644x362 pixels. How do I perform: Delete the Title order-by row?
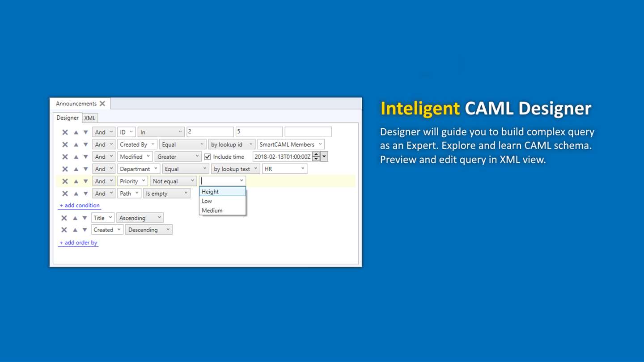[x=64, y=218]
